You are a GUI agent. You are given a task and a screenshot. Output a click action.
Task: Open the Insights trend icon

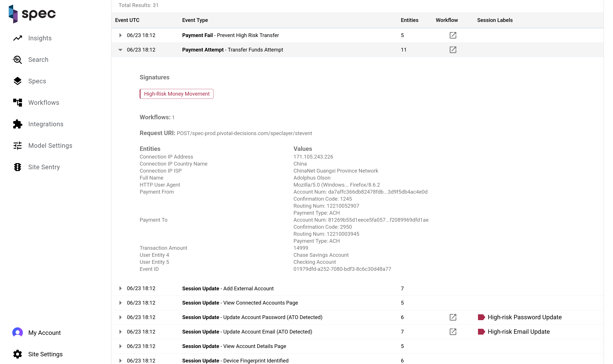[x=17, y=38]
